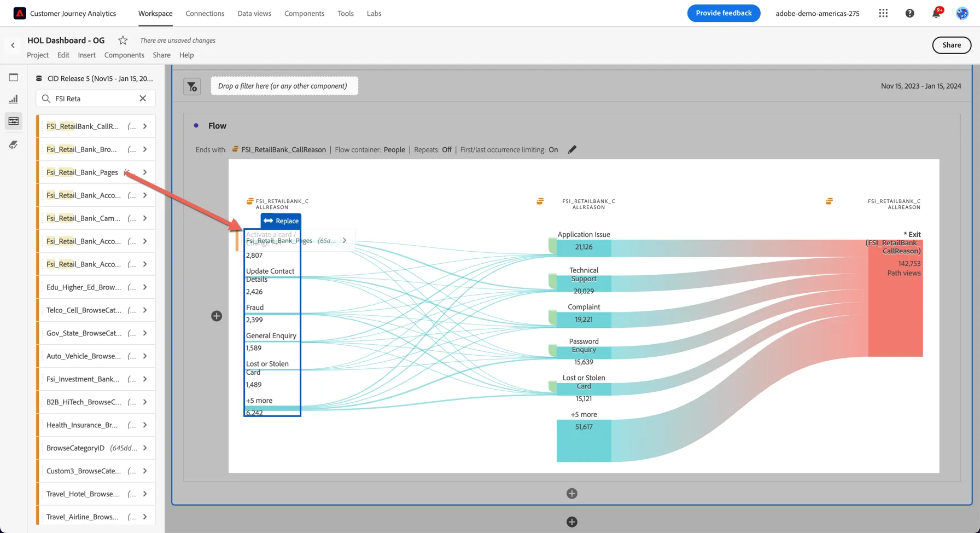Expand the Telco_Cell_BrowseCat... chevron
The width and height of the screenshot is (980, 533).
145,310
